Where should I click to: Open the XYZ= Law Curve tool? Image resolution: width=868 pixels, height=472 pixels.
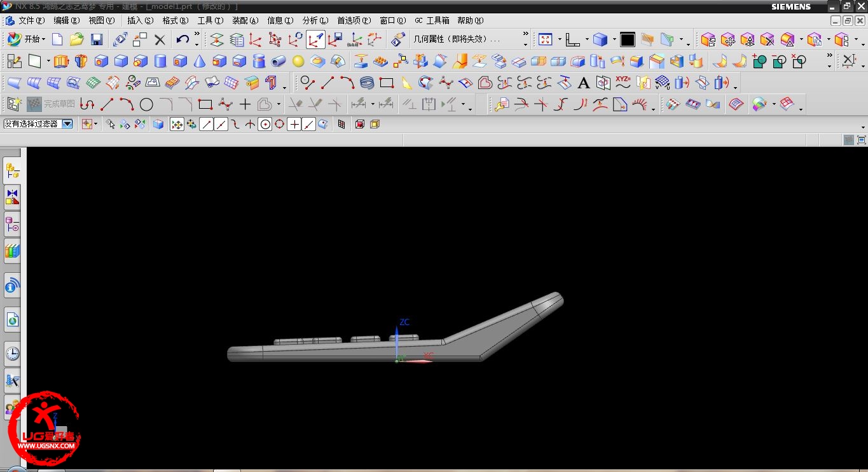click(x=623, y=82)
